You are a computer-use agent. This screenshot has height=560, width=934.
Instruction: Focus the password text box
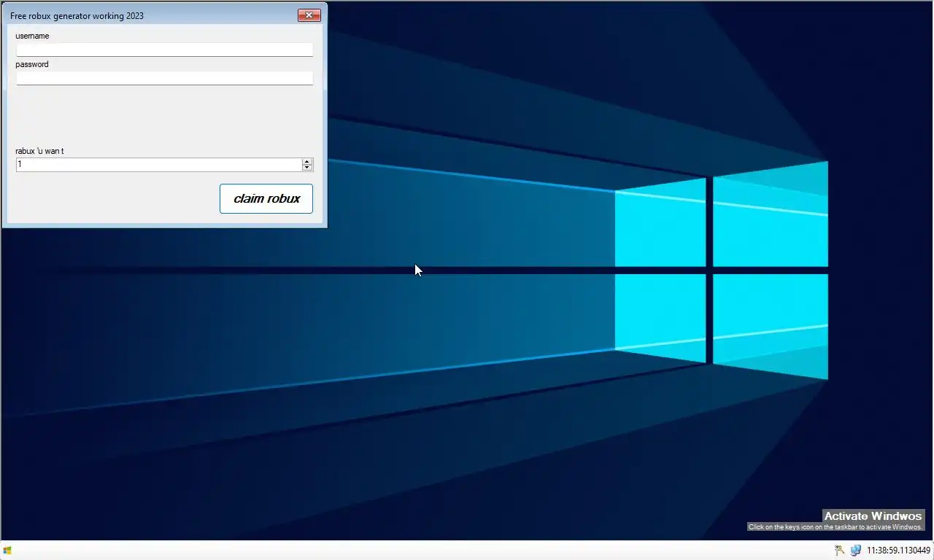tap(165, 78)
